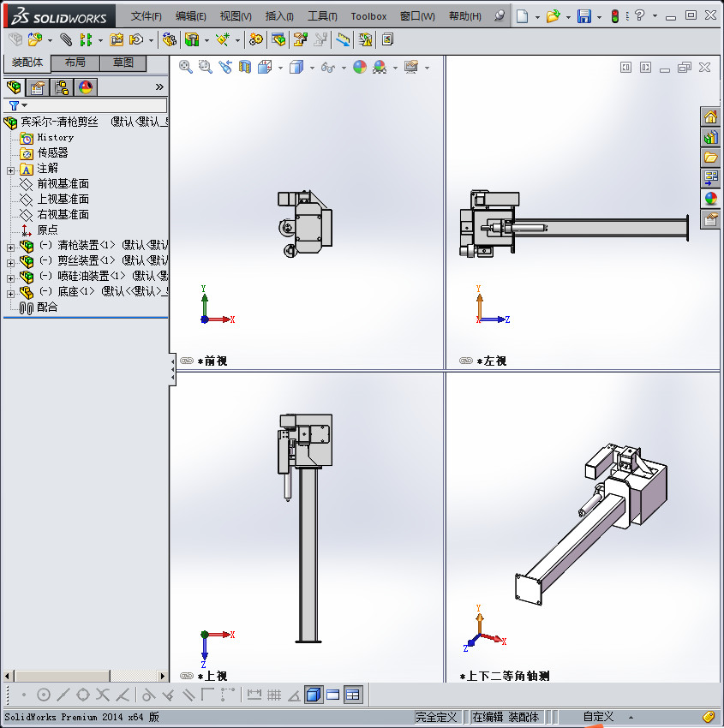Toggle the viewport link icon beside 前视
This screenshot has height=728, width=724.
click(x=187, y=361)
